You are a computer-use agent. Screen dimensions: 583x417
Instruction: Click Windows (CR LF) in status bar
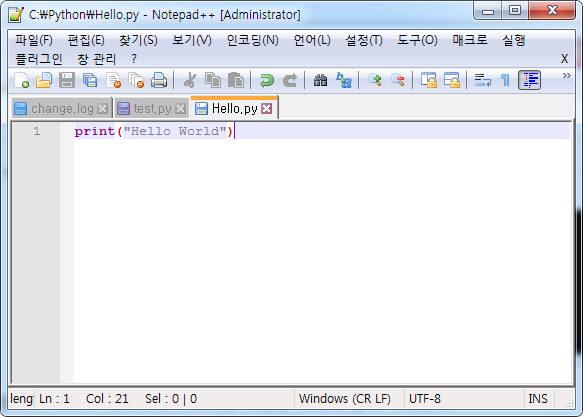pyautogui.click(x=345, y=399)
